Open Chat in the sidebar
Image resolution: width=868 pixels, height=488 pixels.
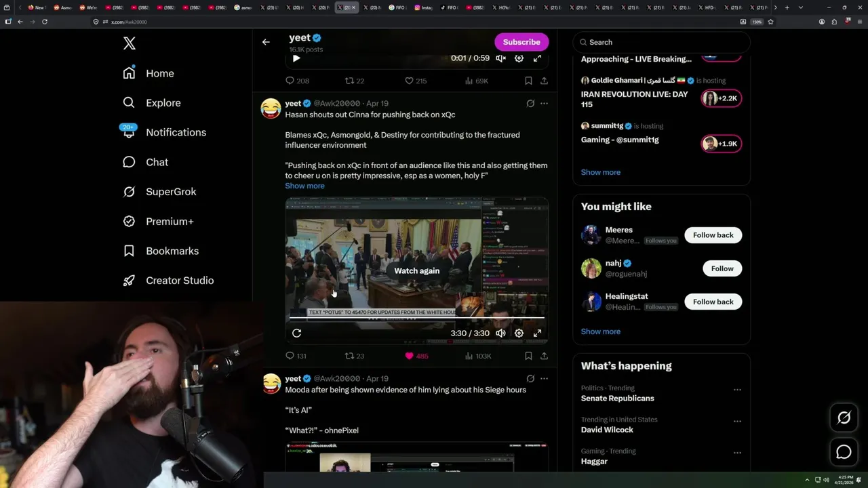tap(145, 162)
